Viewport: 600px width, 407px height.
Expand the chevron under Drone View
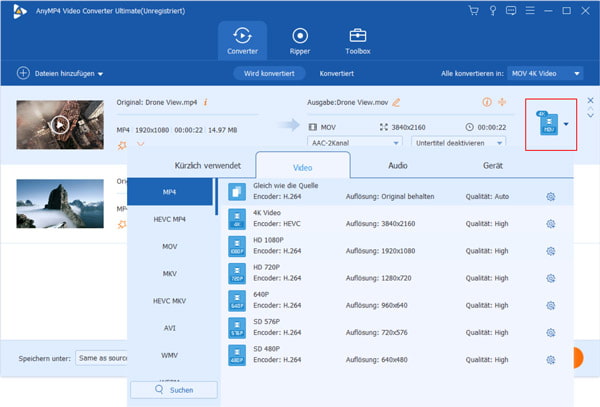click(x=140, y=145)
